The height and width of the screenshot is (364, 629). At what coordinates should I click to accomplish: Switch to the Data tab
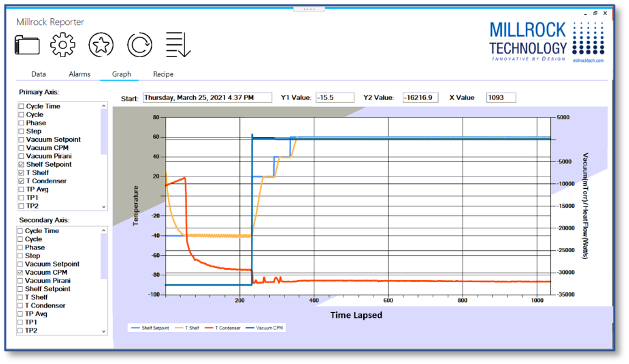pos(39,74)
